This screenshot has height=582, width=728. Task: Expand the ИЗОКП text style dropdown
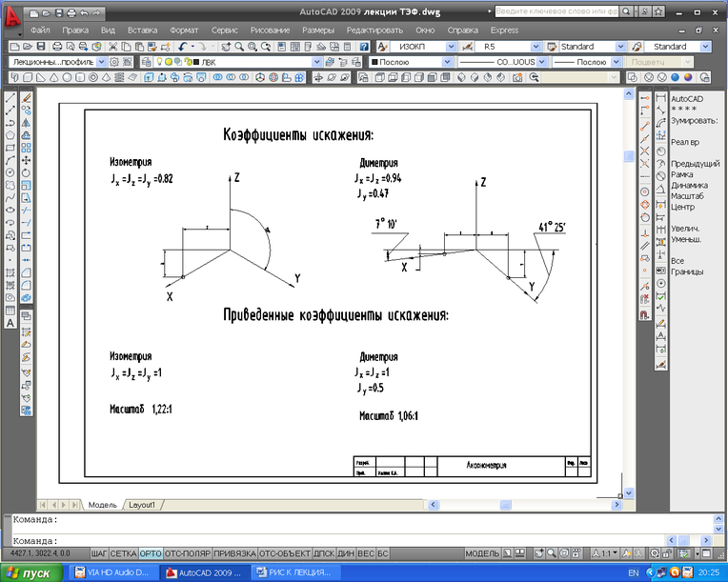451,47
